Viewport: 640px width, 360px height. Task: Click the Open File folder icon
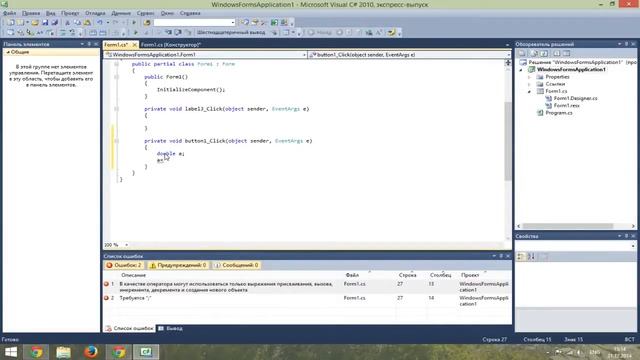[x=35, y=22]
